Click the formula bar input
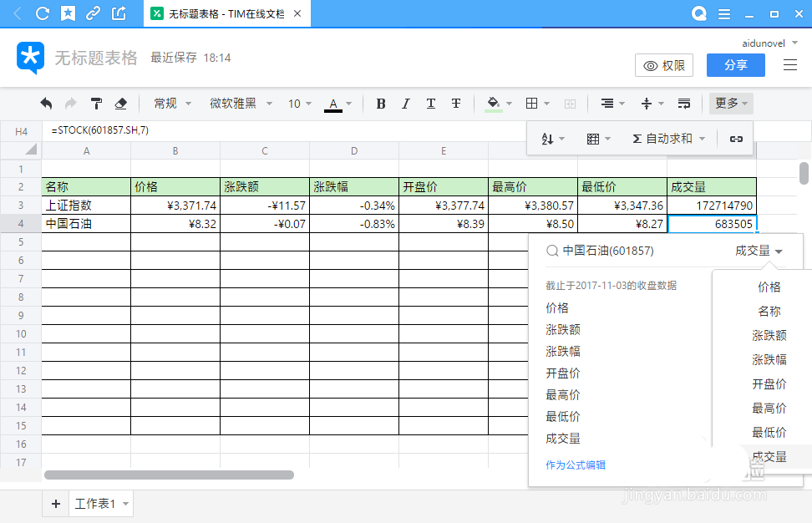This screenshot has width=812, height=523. (x=285, y=130)
